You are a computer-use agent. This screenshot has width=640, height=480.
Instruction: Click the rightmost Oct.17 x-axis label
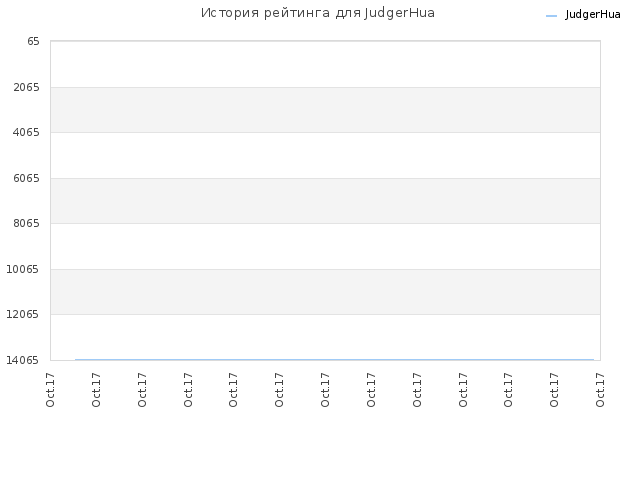600,390
